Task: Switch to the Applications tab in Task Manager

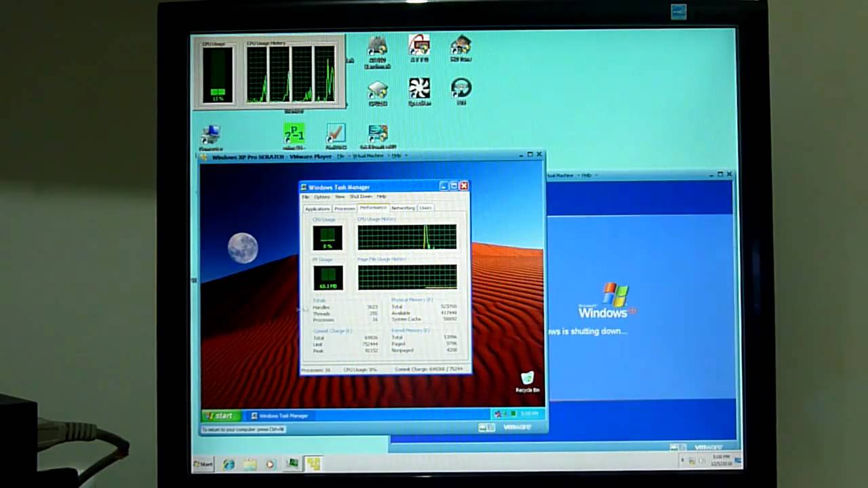Action: [x=317, y=209]
